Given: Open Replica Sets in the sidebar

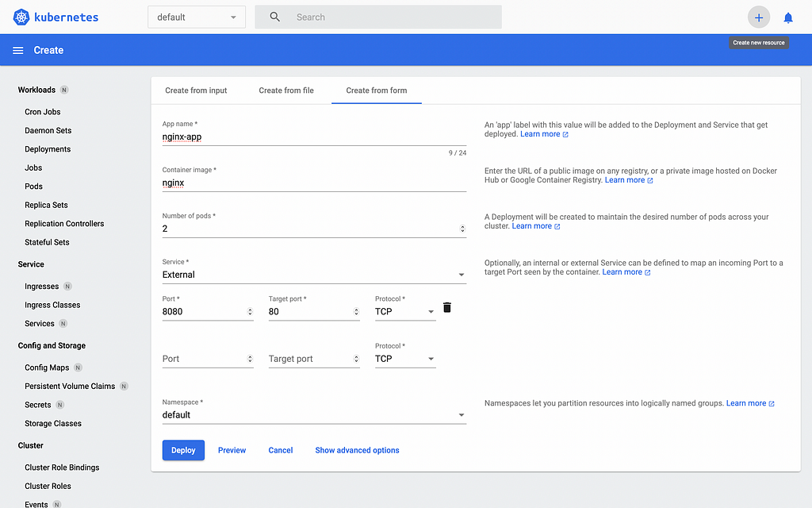Looking at the screenshot, I should click(46, 206).
